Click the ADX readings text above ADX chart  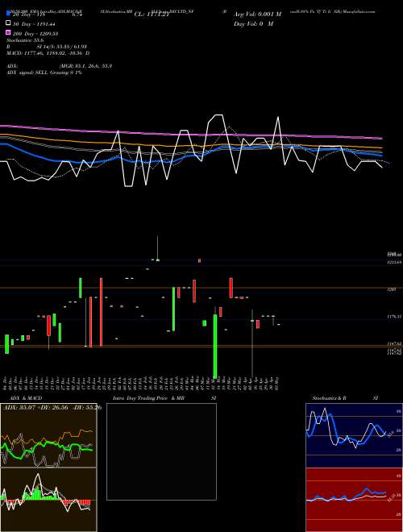click(52, 407)
